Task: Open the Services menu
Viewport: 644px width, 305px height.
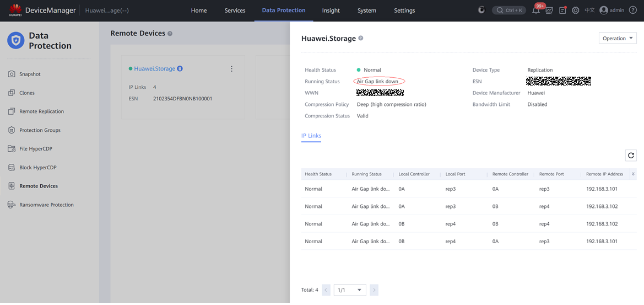Action: point(235,10)
